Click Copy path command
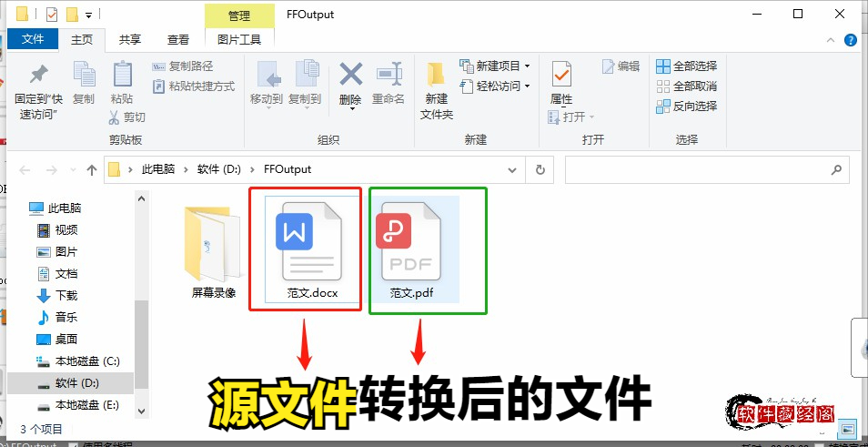This screenshot has width=868, height=447. coord(183,66)
